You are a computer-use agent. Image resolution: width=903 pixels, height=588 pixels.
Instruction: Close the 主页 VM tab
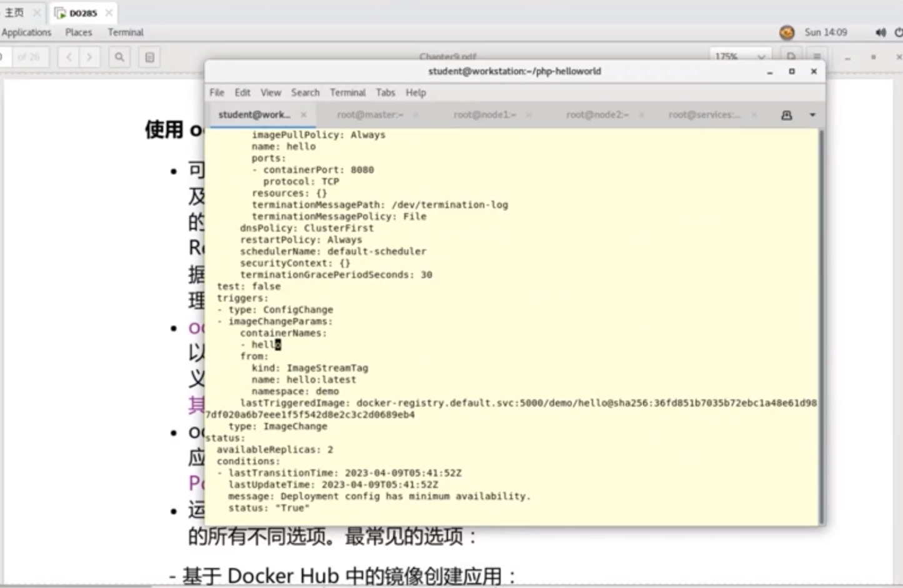click(x=37, y=12)
